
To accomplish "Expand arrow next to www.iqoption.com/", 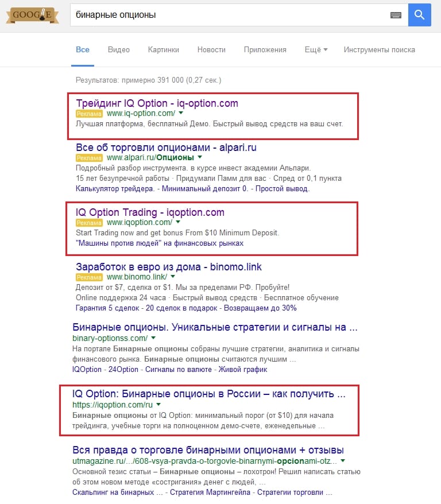I will pos(178,222).
